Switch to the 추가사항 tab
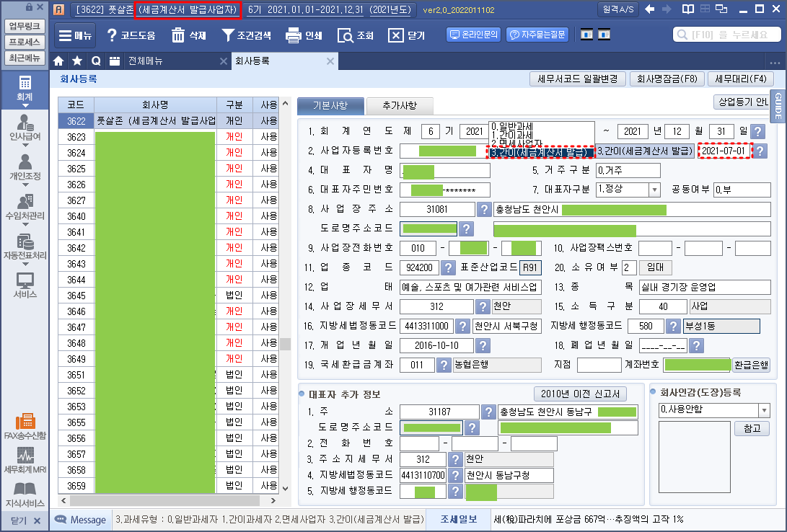The image size is (787, 532). (400, 106)
